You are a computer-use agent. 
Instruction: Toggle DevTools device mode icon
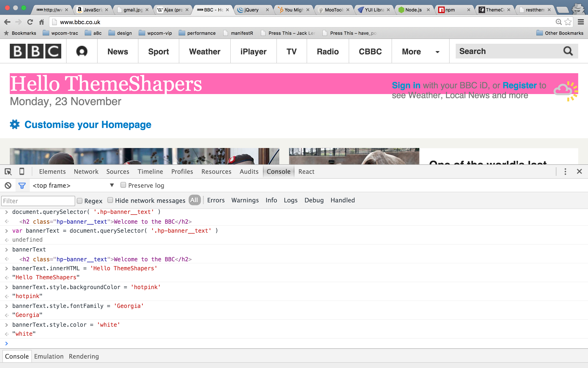coord(22,171)
